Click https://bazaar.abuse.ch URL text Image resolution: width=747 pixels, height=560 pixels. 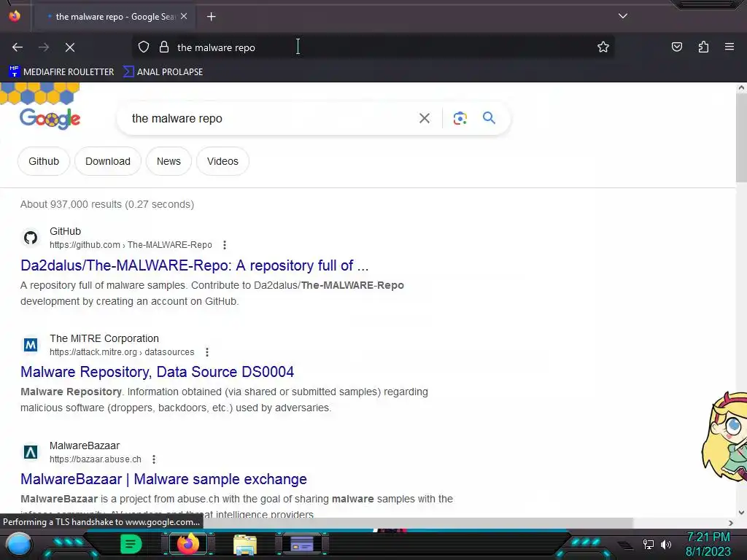click(96, 459)
